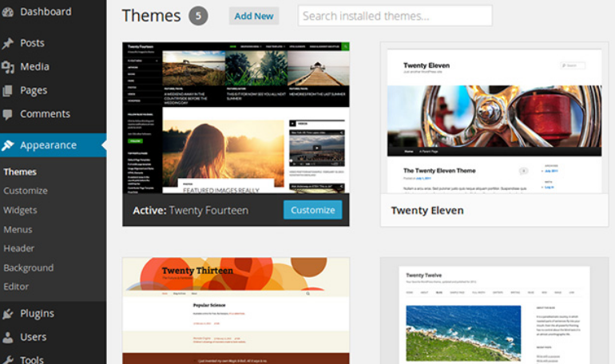The height and width of the screenshot is (364, 615).
Task: Click the Tools wrench icon
Action: 8,359
